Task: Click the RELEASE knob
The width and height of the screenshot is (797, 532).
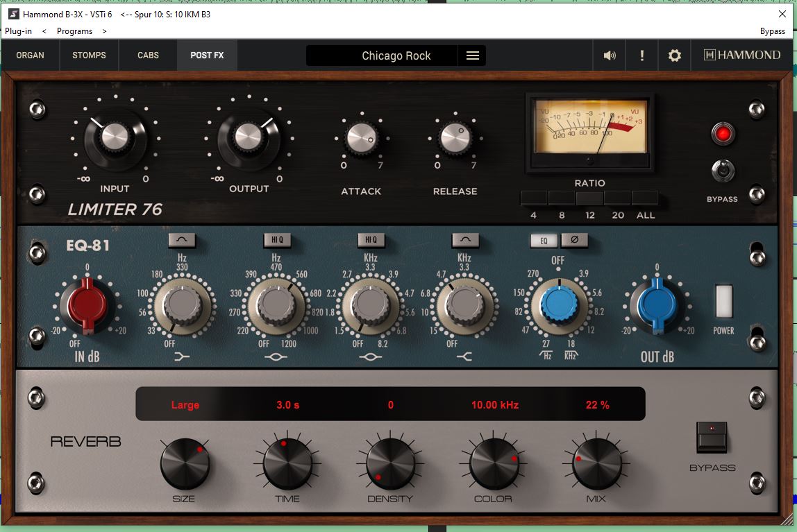Action: (455, 138)
